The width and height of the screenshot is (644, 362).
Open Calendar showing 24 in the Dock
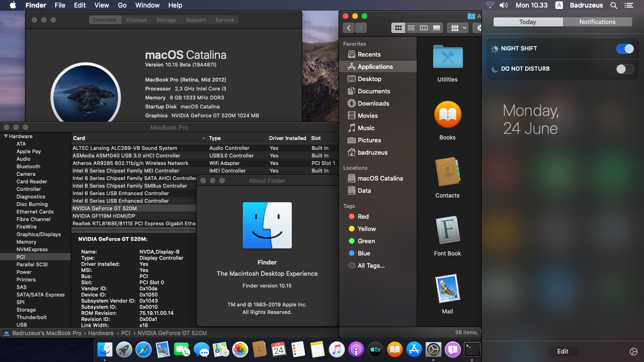[279, 349]
